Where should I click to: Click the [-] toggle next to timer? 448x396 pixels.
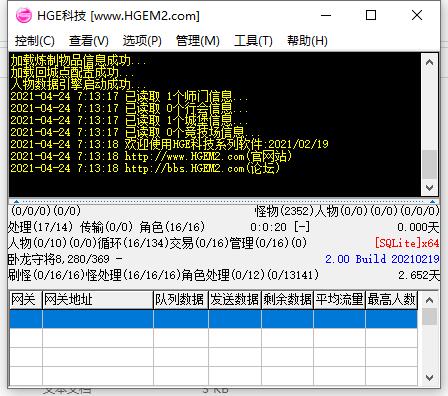[x=302, y=227]
